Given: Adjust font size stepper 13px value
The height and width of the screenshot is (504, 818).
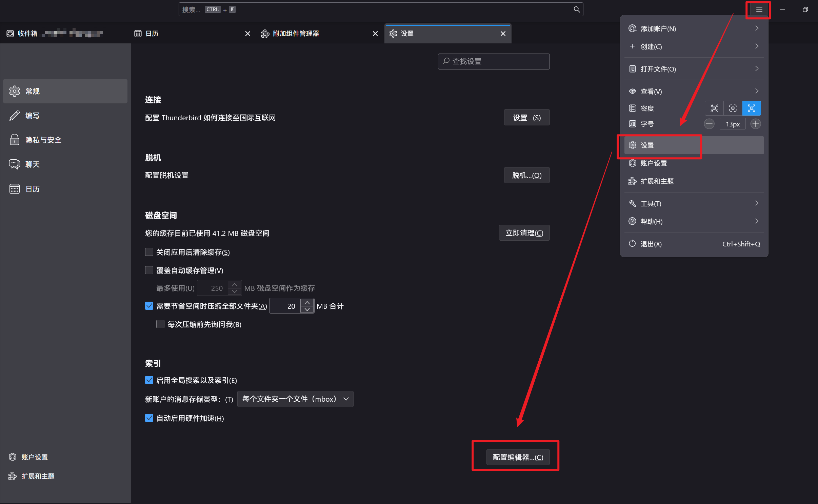Looking at the screenshot, I should (x=732, y=124).
